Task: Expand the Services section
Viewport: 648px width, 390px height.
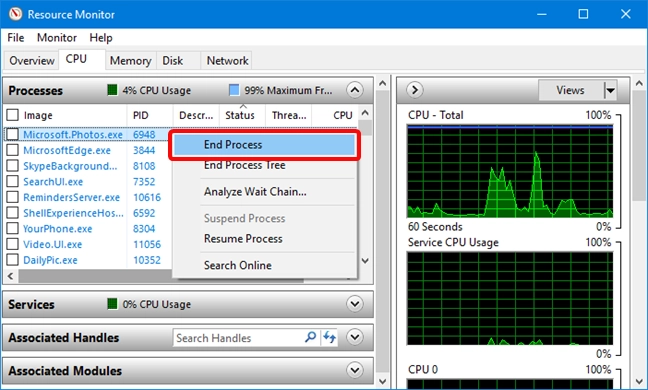Action: [x=355, y=304]
